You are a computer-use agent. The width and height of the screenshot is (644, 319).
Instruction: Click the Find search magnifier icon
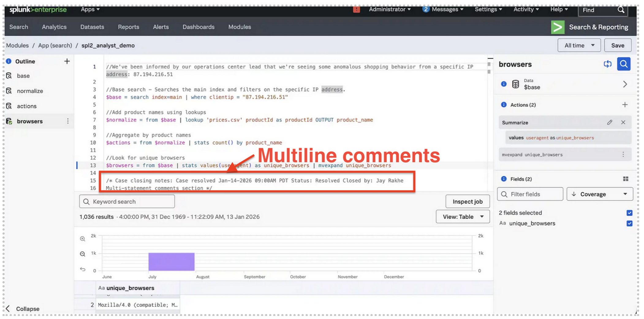tap(621, 10)
